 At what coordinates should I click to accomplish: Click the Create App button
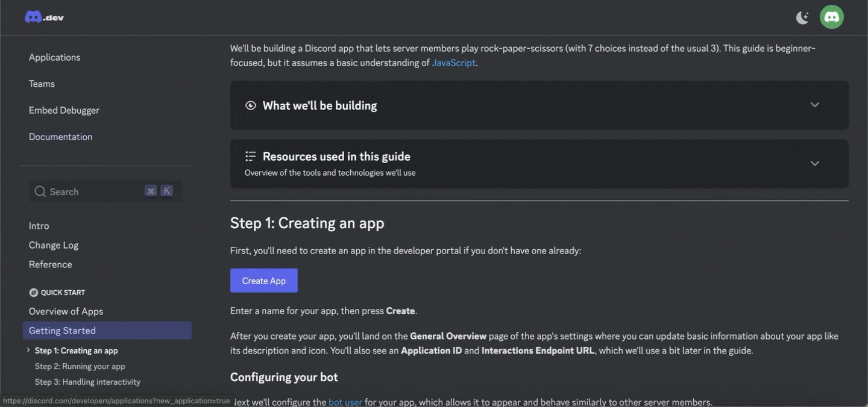[264, 281]
